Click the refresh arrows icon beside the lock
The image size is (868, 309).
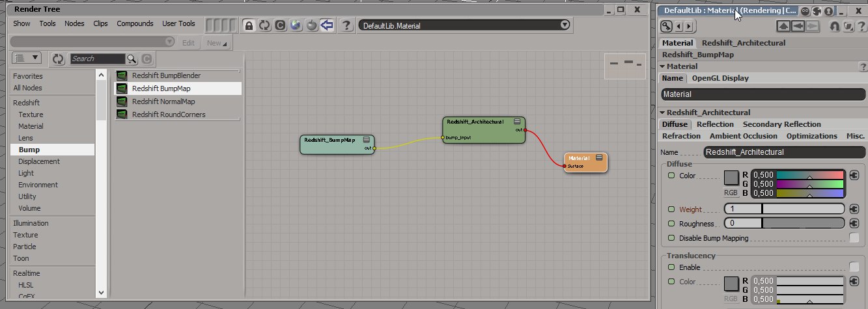[x=264, y=25]
